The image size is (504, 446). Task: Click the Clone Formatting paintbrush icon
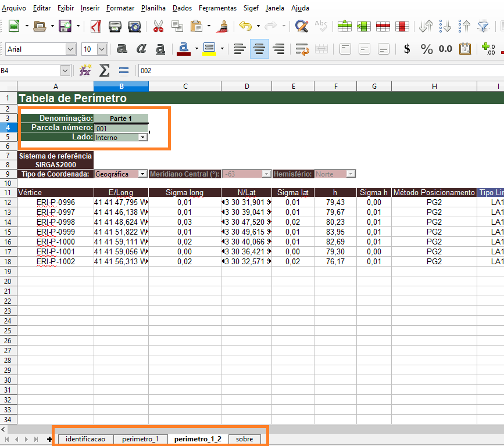pyautogui.click(x=221, y=26)
